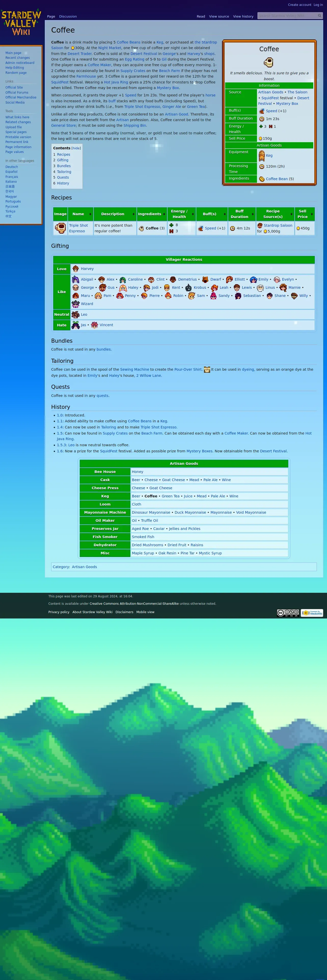This screenshot has height=980, width=327.
Task: Go to Main page in sidebar
Action: tap(13, 53)
